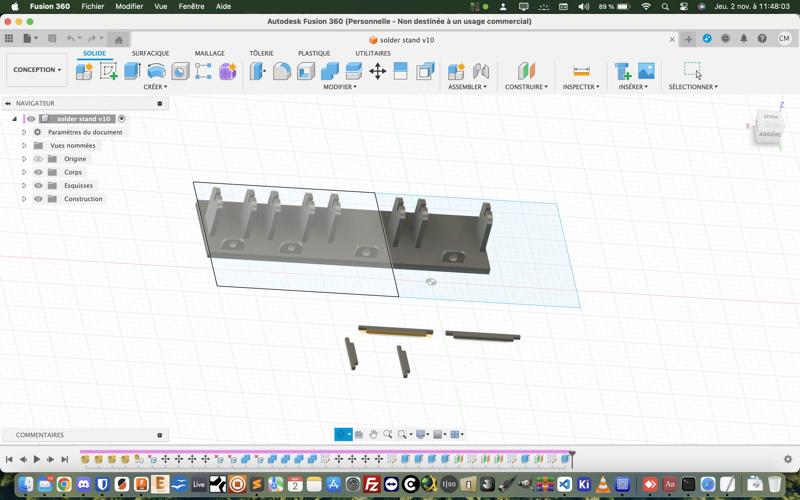Viewport: 800px width, 500px height.
Task: Toggle visibility of the Esquisses folder
Action: tap(38, 185)
